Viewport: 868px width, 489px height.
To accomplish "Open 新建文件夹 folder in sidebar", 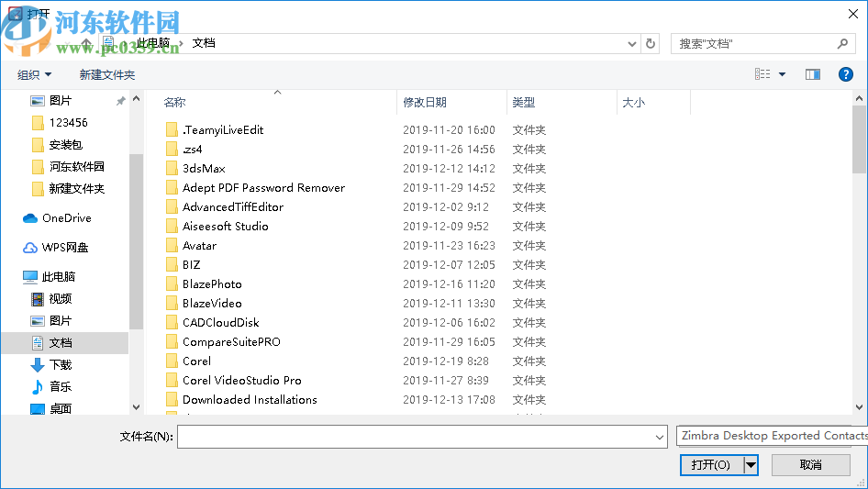I will coord(68,189).
